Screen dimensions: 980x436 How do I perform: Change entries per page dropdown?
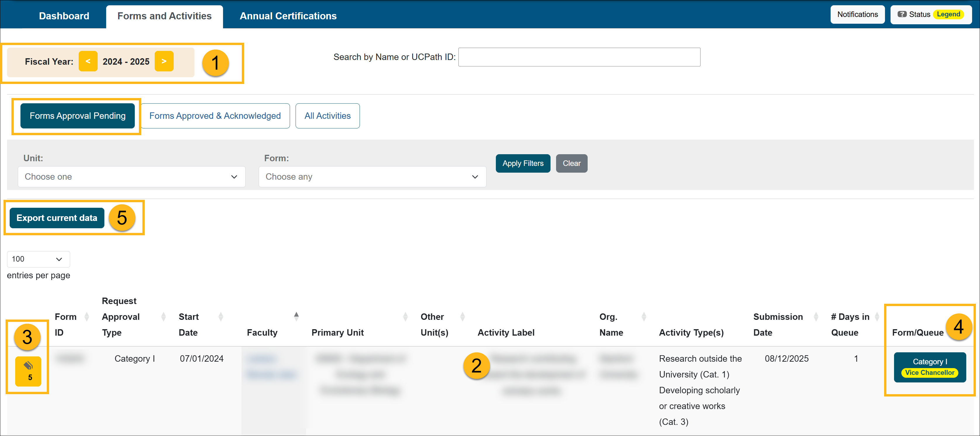38,259
